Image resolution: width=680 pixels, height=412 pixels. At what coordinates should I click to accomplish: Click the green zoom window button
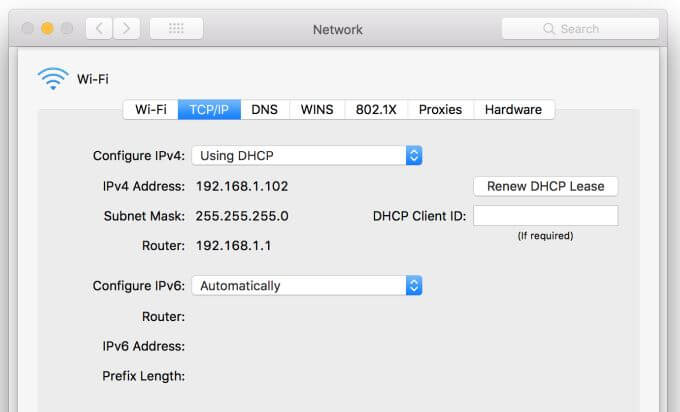click(66, 28)
